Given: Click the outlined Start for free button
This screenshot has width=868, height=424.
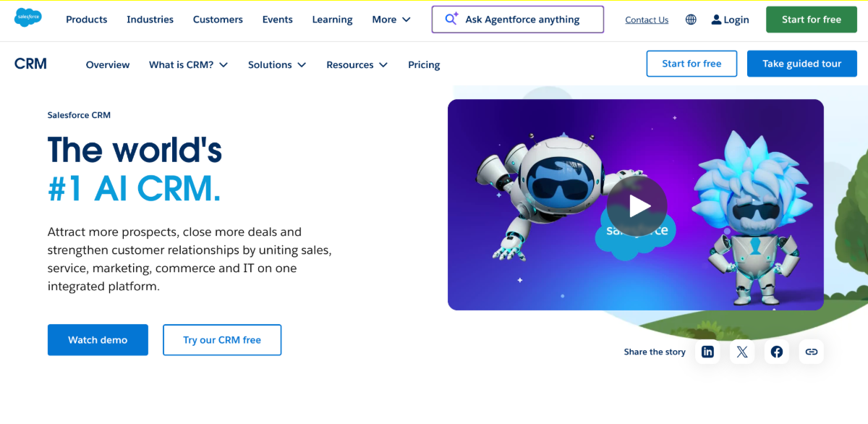Looking at the screenshot, I should coord(692,64).
